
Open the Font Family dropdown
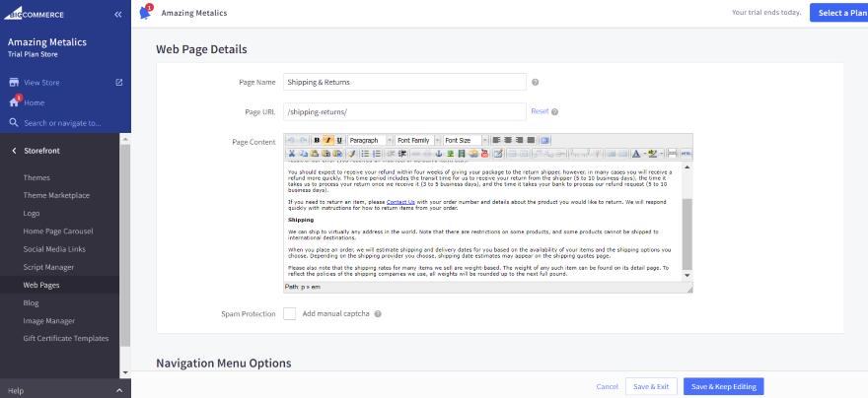(x=418, y=141)
